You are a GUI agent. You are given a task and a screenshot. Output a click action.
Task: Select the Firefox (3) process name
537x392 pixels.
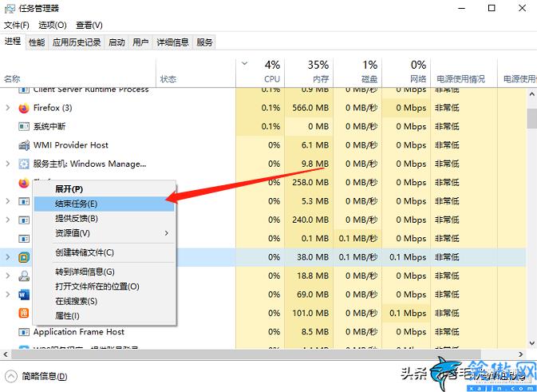(53, 108)
